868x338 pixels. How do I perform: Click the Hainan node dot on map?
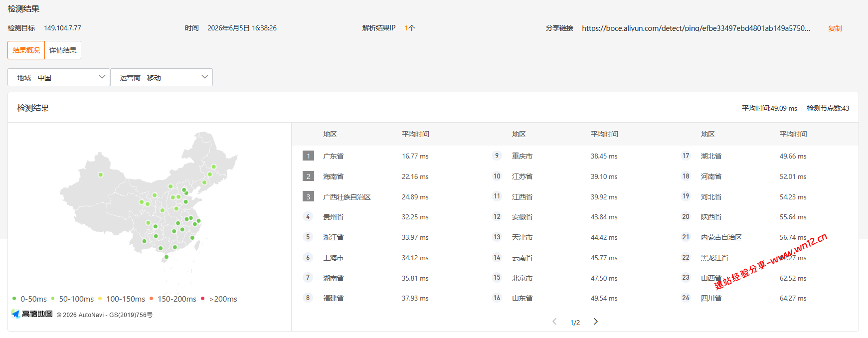(x=167, y=257)
